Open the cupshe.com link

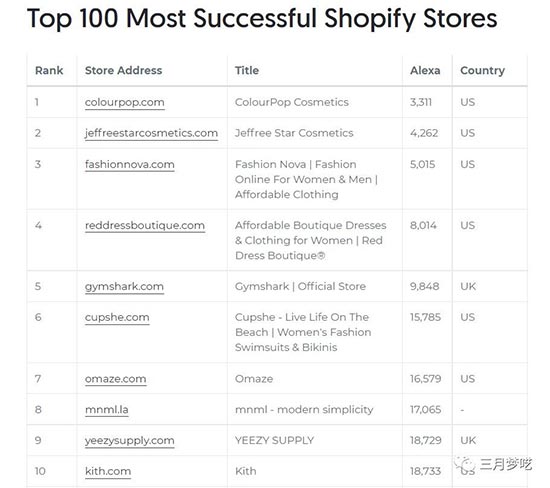117,317
